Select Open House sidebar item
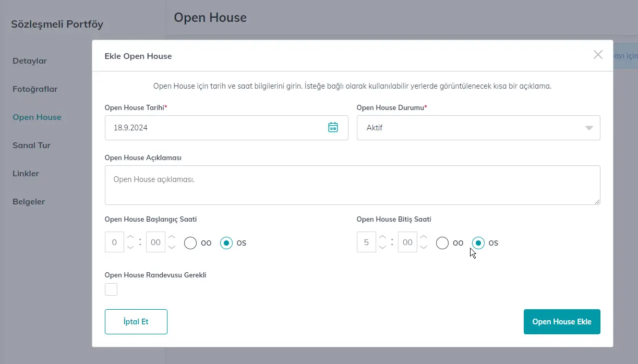638x364 pixels. [x=37, y=117]
